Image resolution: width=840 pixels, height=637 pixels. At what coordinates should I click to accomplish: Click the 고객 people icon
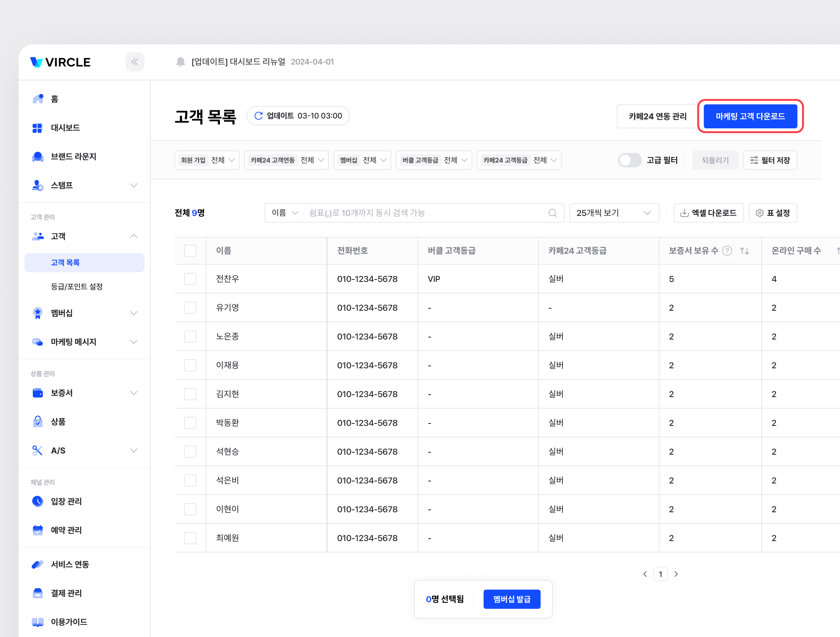(38, 236)
